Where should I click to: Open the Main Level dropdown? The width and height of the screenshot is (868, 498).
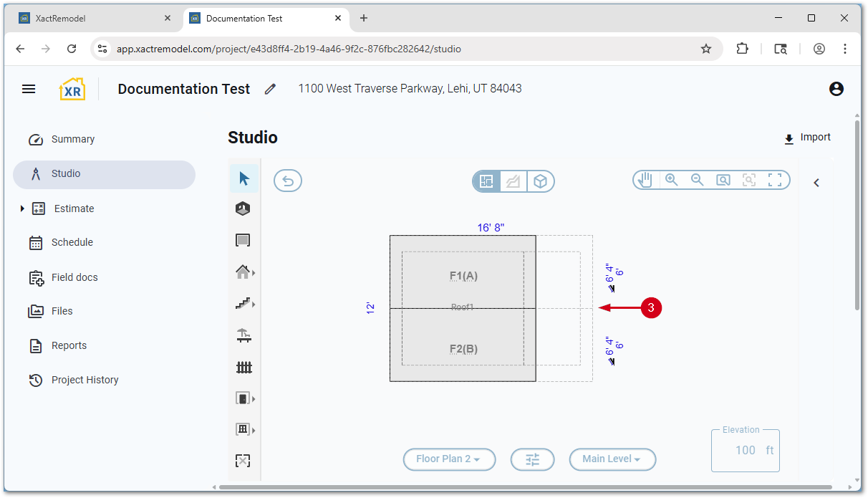(612, 459)
